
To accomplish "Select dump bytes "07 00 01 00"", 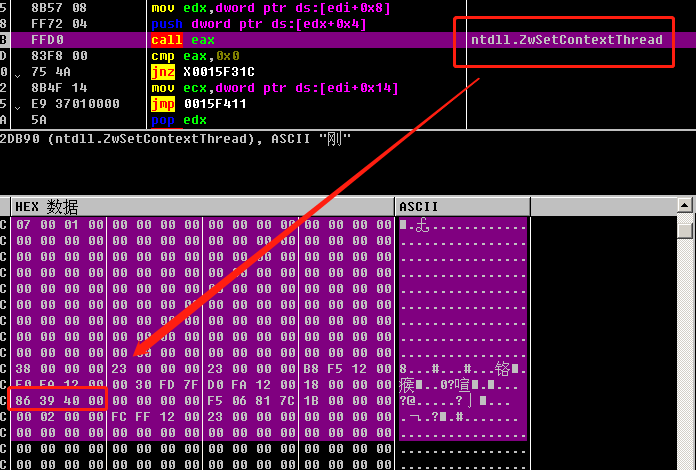I will point(59,225).
